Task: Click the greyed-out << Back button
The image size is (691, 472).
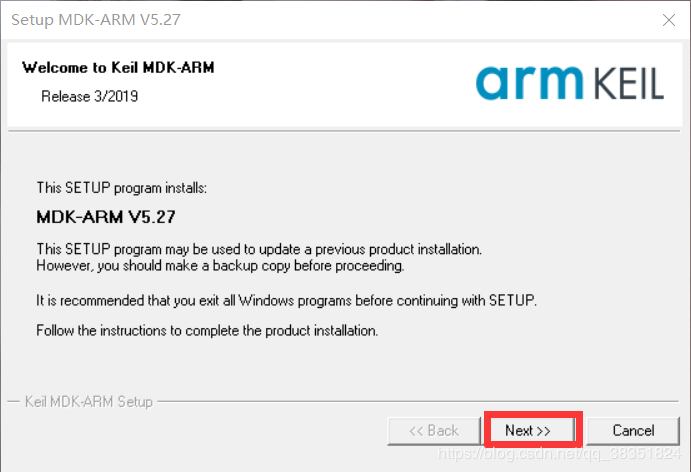Action: (x=433, y=430)
